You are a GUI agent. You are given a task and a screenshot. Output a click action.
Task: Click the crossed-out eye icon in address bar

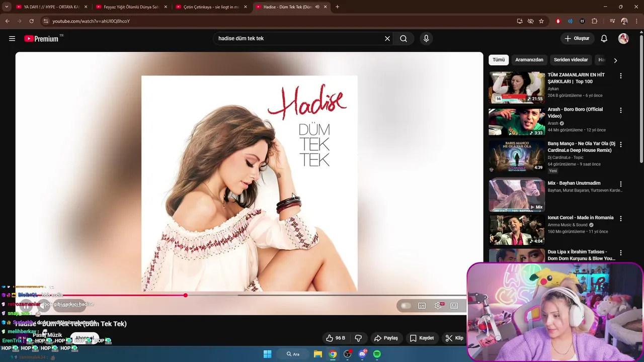(530, 21)
